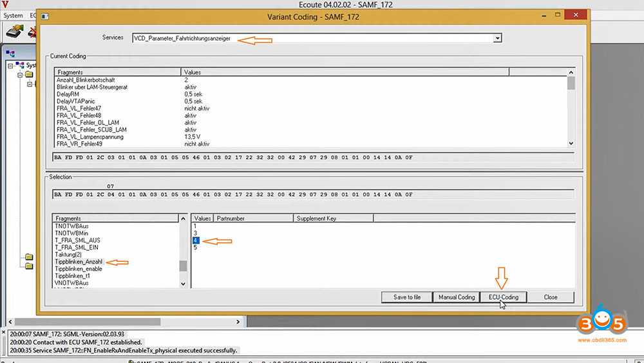The width and height of the screenshot is (644, 363).
Task: Select Tippblinken_enable fragment
Action: 78,269
